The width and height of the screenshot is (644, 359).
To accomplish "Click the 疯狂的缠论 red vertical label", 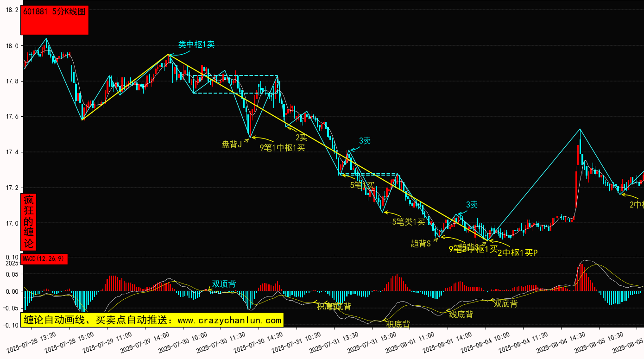I will [x=29, y=221].
